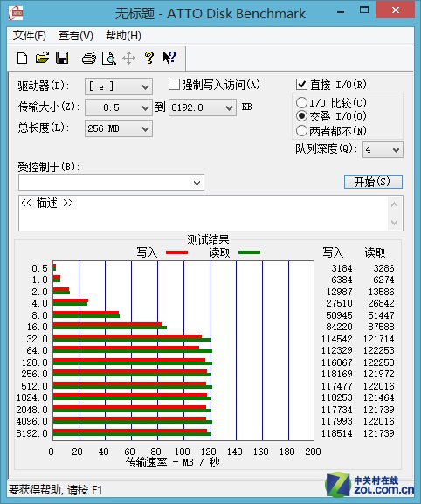Screen dimensions: 421x504
Task: Open print preview magnifier icon
Action: [x=108, y=59]
